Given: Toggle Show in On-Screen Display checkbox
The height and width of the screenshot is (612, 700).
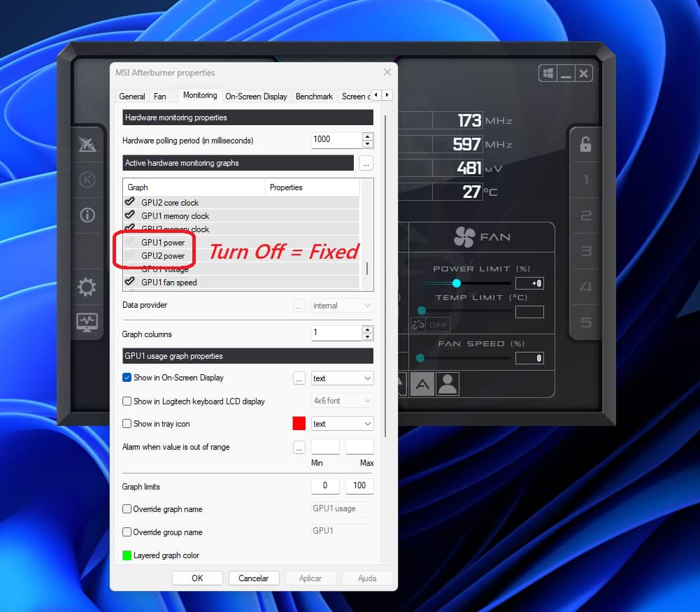Looking at the screenshot, I should click(127, 378).
